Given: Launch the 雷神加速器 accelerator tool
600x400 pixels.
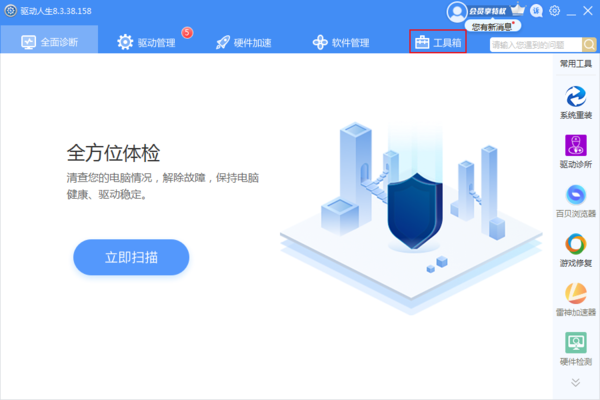Looking at the screenshot, I should point(575,297).
